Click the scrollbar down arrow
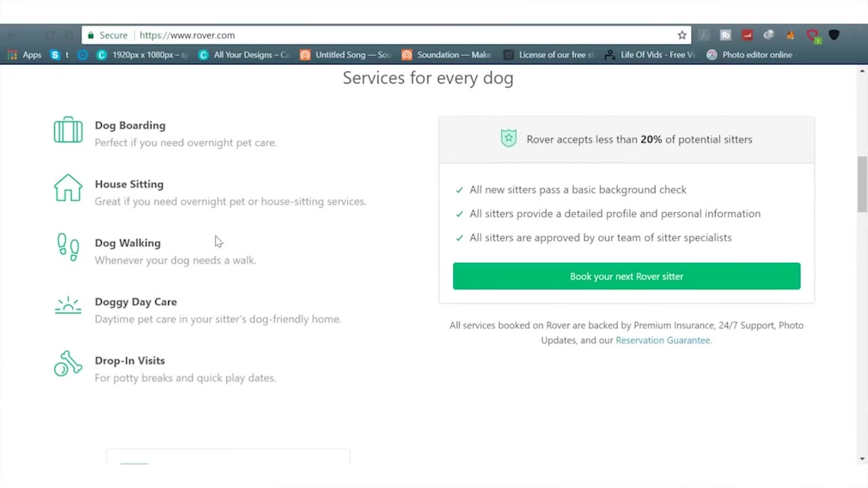Viewport: 868px width, 488px height. point(862,459)
